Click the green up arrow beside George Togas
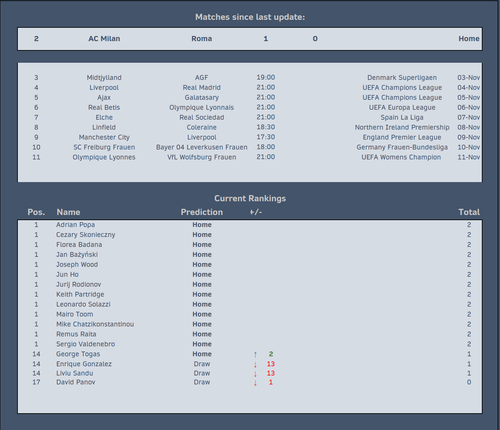 (255, 354)
